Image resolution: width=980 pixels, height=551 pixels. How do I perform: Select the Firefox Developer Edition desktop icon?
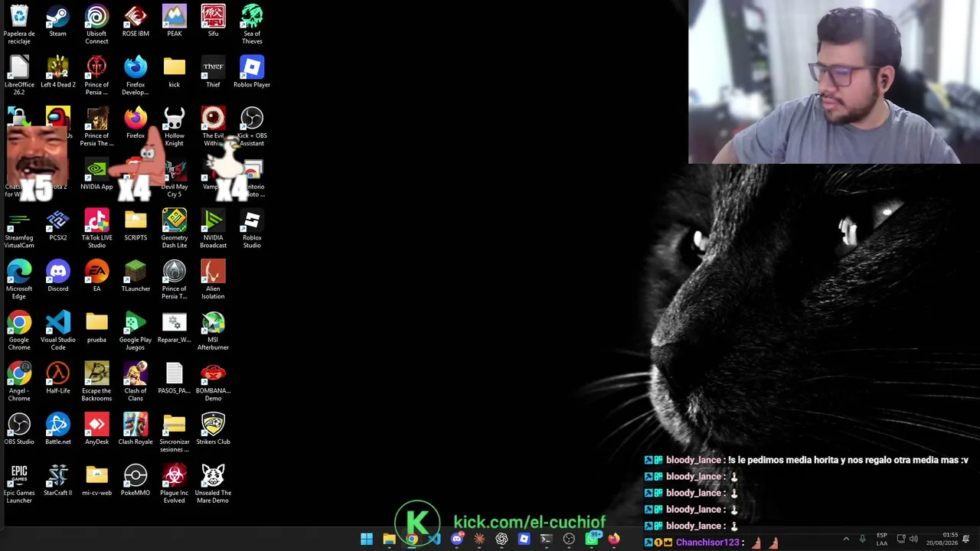pos(136,76)
